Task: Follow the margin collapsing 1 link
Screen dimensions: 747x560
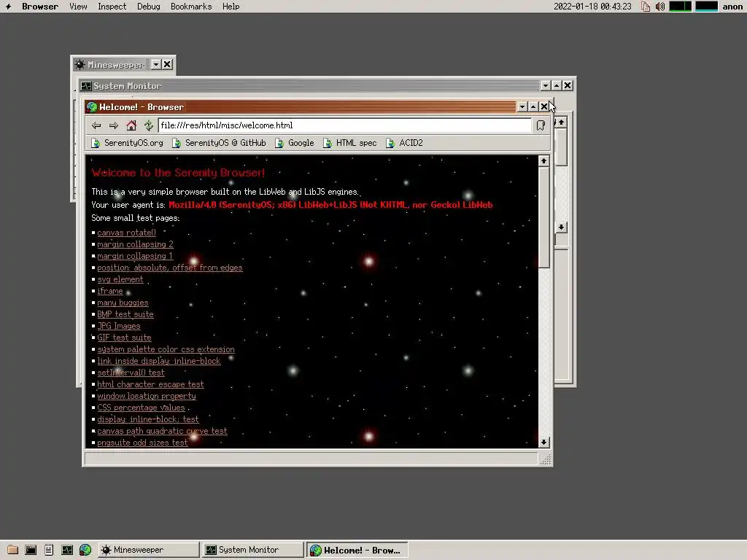Action: [x=135, y=256]
